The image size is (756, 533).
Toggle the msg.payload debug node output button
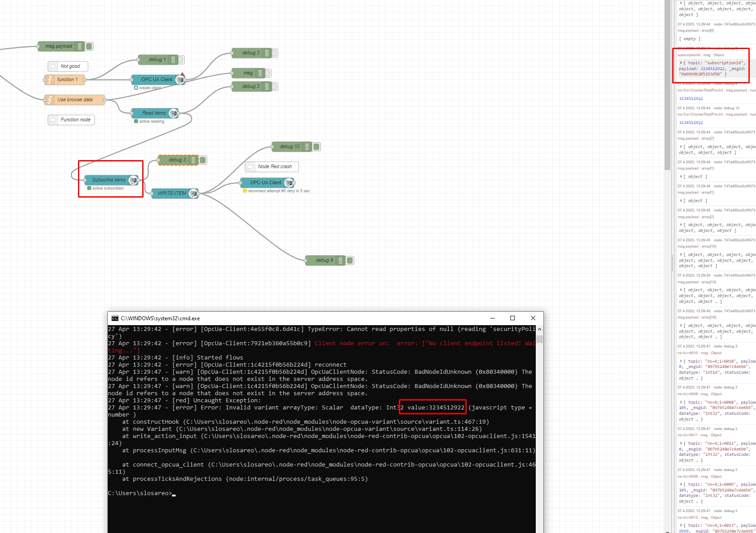(x=89, y=46)
